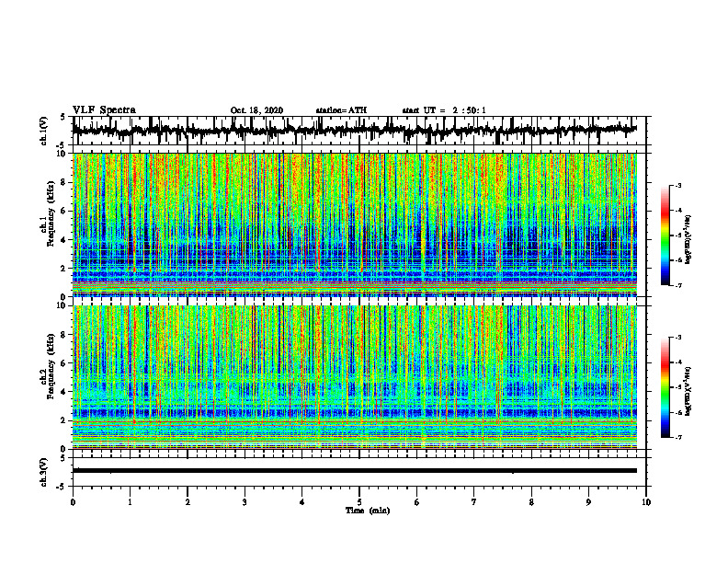The image size is (728, 563).
Task: Click the "ch.1(V)" axis label
Action: coord(44,131)
